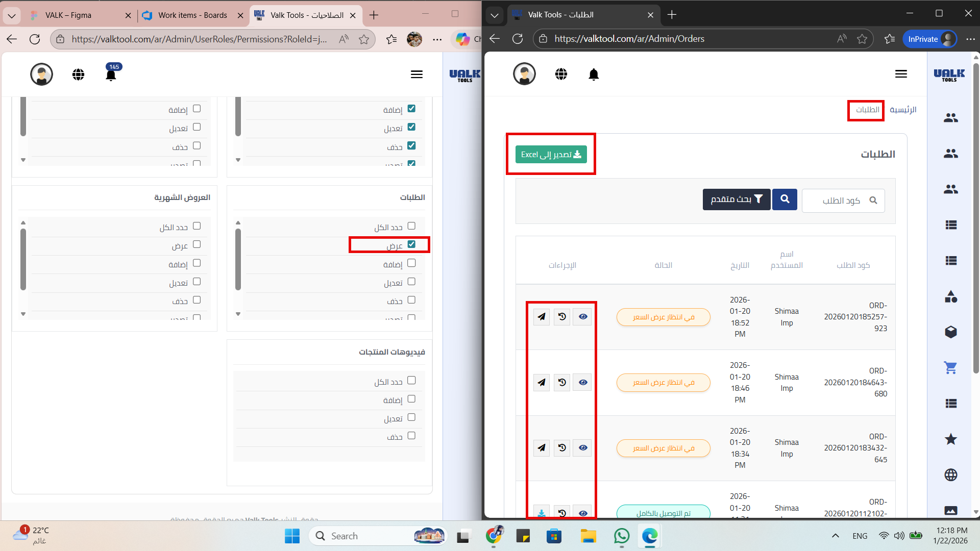Open notifications bell with 145 badge
Image resolution: width=980 pixels, height=551 pixels.
pyautogui.click(x=111, y=75)
